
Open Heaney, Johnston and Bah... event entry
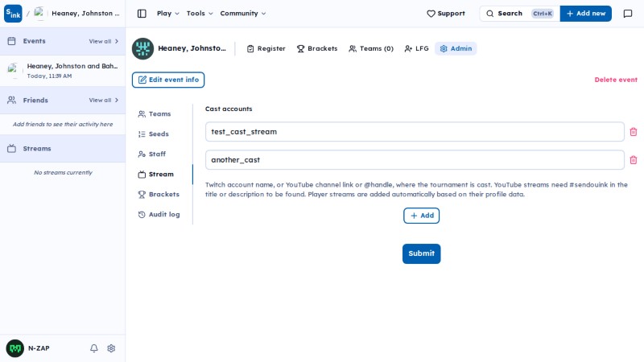(63, 71)
